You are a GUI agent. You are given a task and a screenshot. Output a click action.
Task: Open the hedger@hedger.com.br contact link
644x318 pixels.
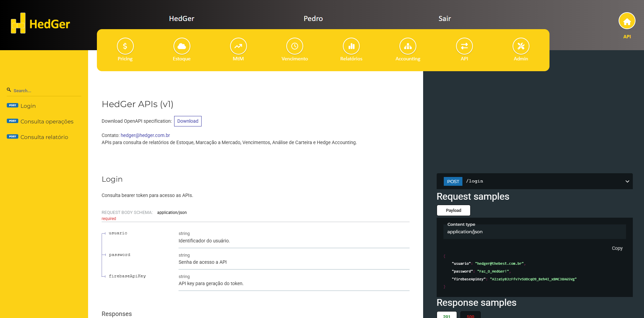point(145,135)
